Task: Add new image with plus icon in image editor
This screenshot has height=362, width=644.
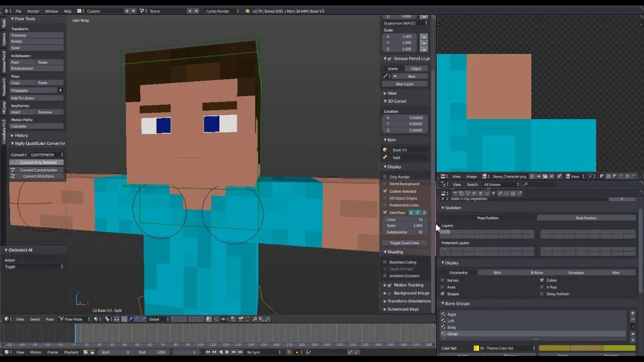Action: [x=538, y=176]
